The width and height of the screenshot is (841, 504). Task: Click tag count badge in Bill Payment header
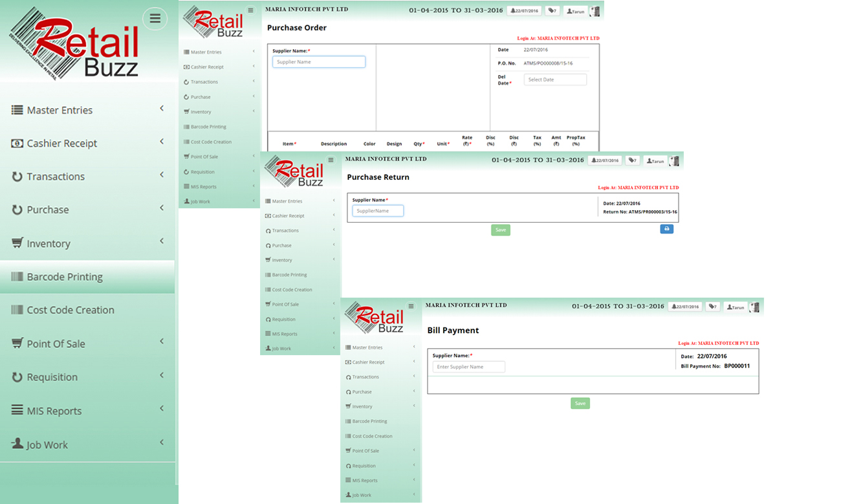point(712,307)
